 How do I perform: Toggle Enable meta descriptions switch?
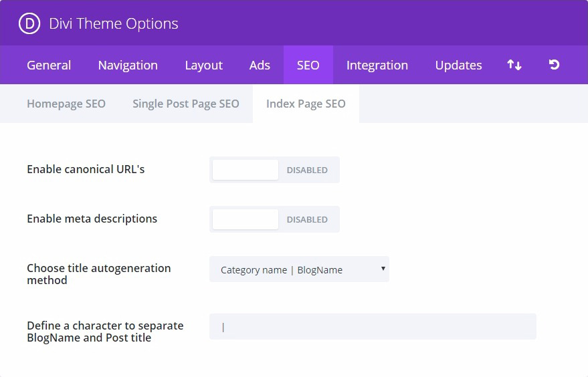click(274, 219)
